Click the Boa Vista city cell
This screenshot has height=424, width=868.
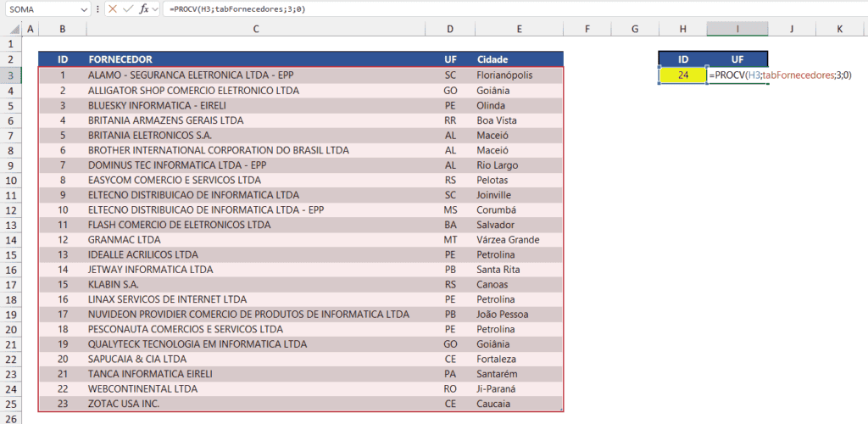[518, 120]
